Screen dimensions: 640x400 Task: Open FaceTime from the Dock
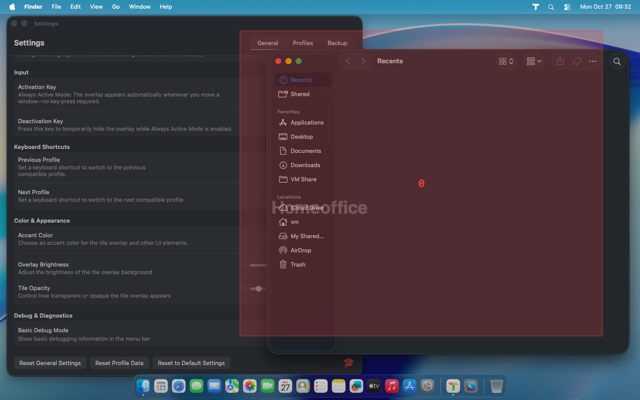click(x=267, y=386)
